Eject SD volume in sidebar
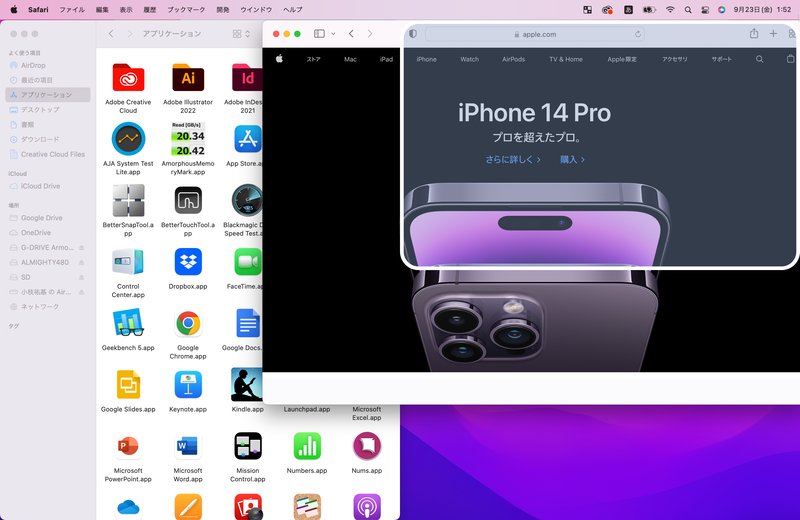Image resolution: width=800 pixels, height=520 pixels. (x=81, y=277)
